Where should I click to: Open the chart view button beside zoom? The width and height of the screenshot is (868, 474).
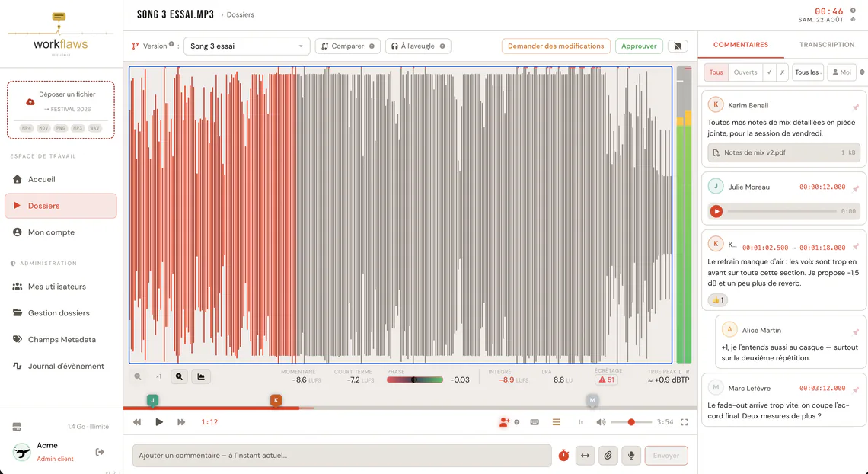click(201, 376)
